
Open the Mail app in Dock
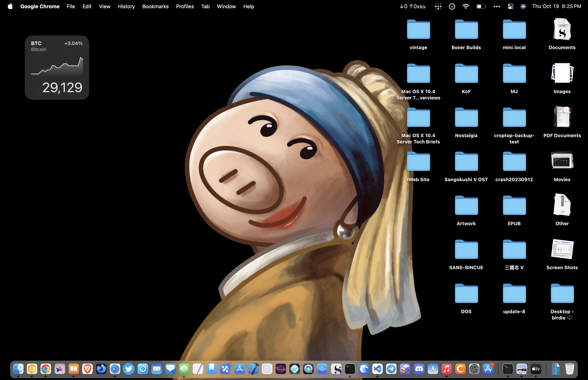(156, 369)
